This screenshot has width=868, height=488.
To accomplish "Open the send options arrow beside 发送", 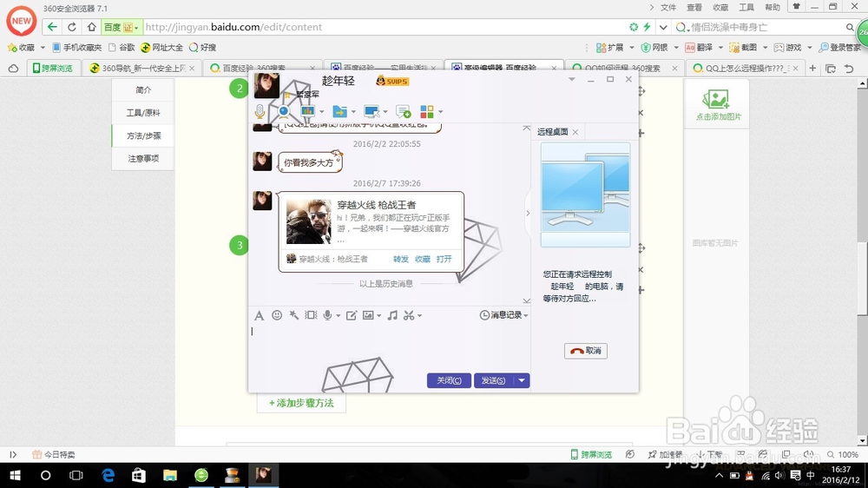I will [522, 380].
